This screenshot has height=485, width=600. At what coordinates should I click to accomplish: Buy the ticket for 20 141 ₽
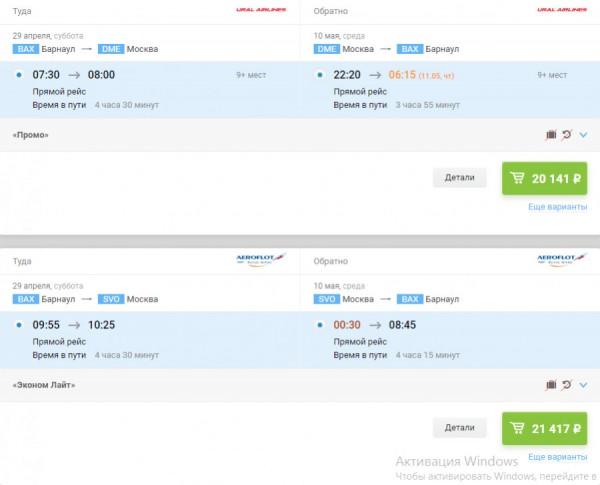[x=545, y=178]
